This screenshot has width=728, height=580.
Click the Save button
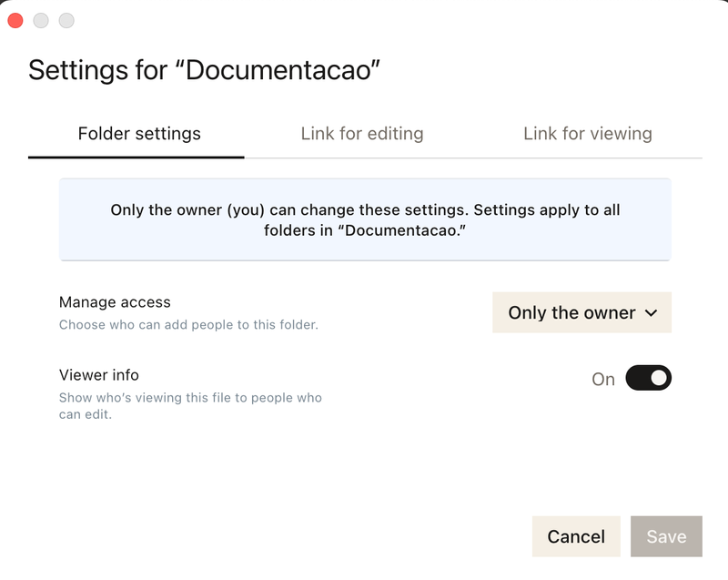[666, 536]
